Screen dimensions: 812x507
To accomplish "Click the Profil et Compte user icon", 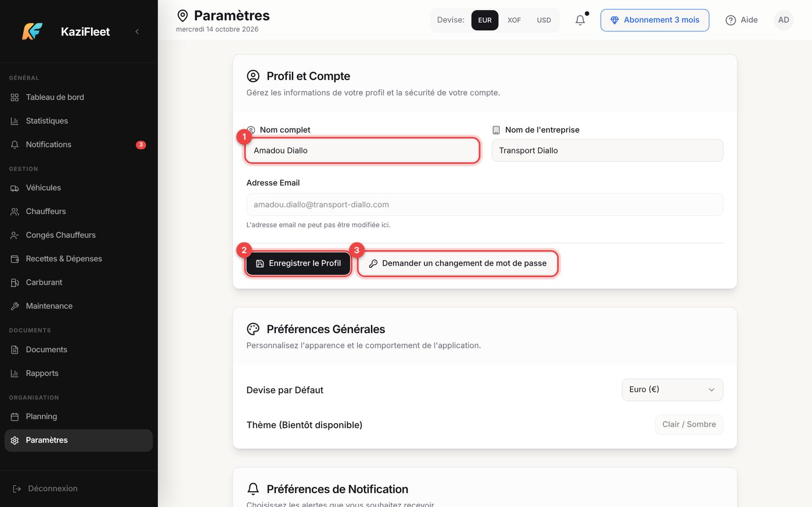I will point(253,76).
